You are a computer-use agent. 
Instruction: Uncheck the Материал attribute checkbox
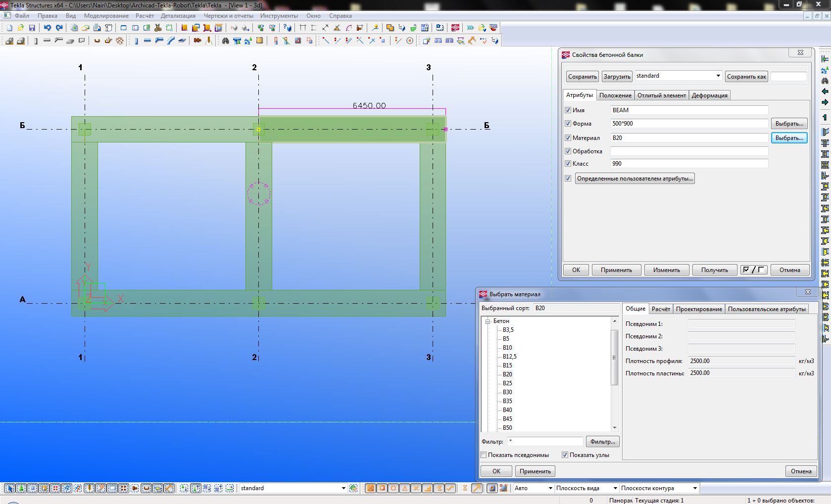pos(568,138)
